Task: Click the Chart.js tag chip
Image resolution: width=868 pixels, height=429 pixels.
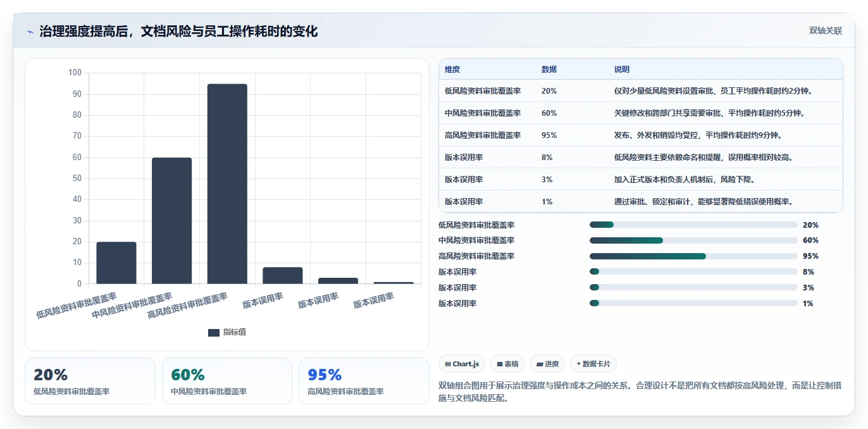Action: point(462,364)
